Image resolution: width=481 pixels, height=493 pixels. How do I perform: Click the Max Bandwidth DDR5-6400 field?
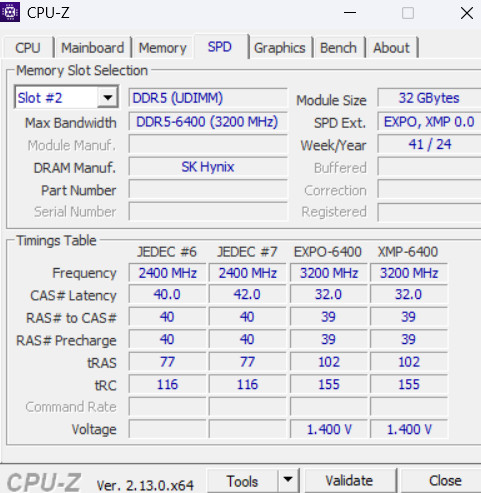click(208, 122)
